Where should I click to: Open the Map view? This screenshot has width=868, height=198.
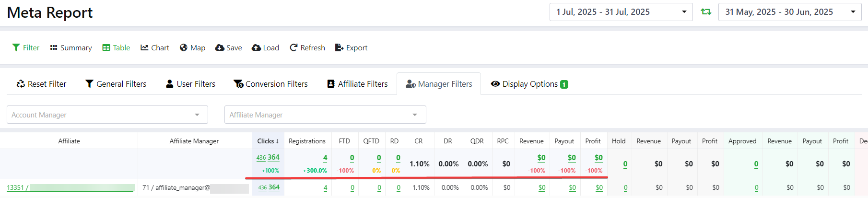pos(192,48)
